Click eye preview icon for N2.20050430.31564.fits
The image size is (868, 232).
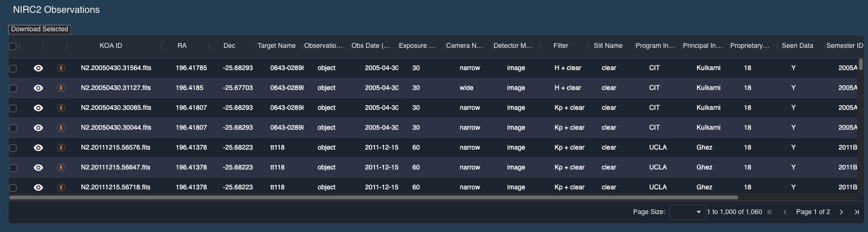click(38, 68)
